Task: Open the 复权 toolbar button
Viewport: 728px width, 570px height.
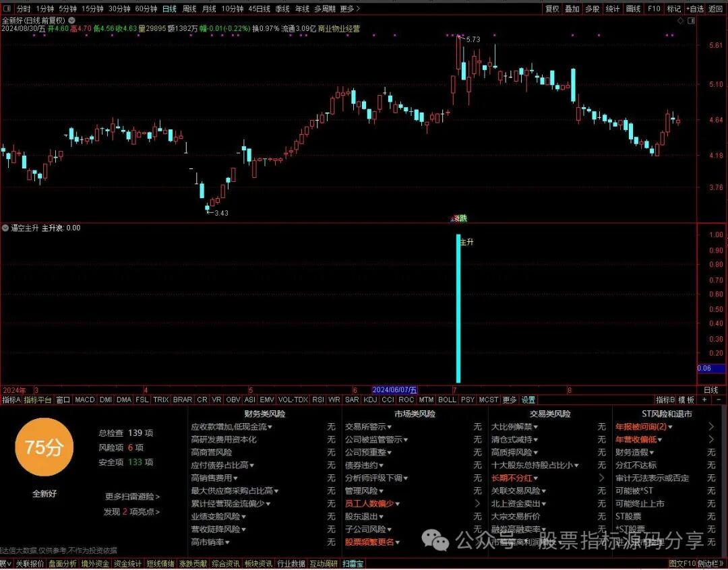Action: pos(552,9)
